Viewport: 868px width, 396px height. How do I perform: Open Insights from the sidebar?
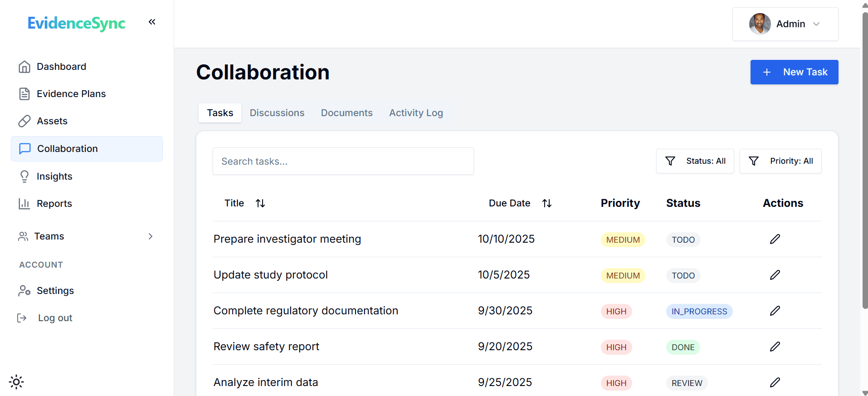tap(54, 176)
